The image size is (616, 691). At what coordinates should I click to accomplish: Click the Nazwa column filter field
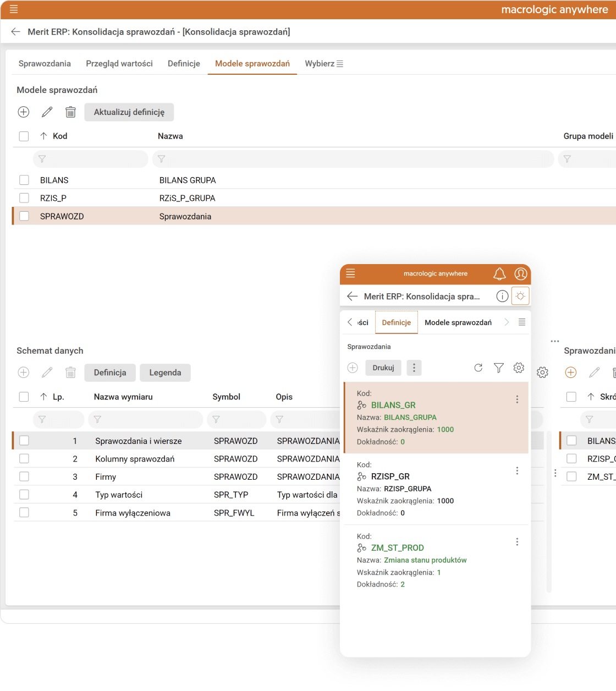pos(353,159)
